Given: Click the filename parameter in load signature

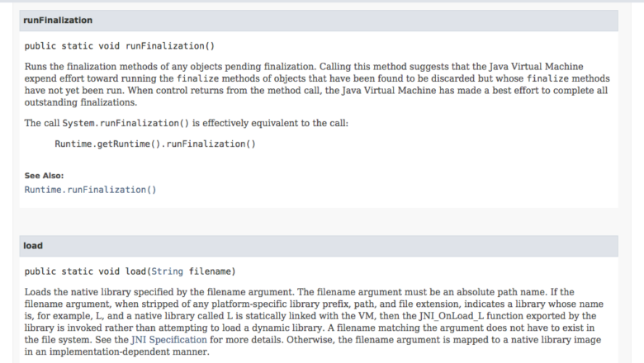Looking at the screenshot, I should pyautogui.click(x=210, y=271).
